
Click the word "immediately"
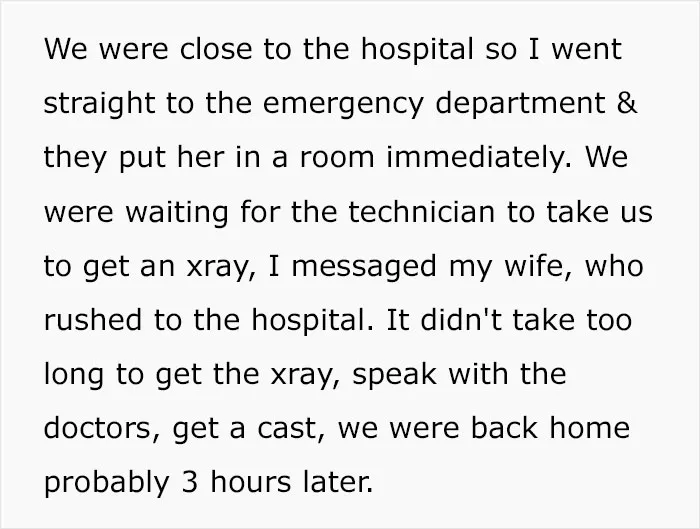pos(479,158)
